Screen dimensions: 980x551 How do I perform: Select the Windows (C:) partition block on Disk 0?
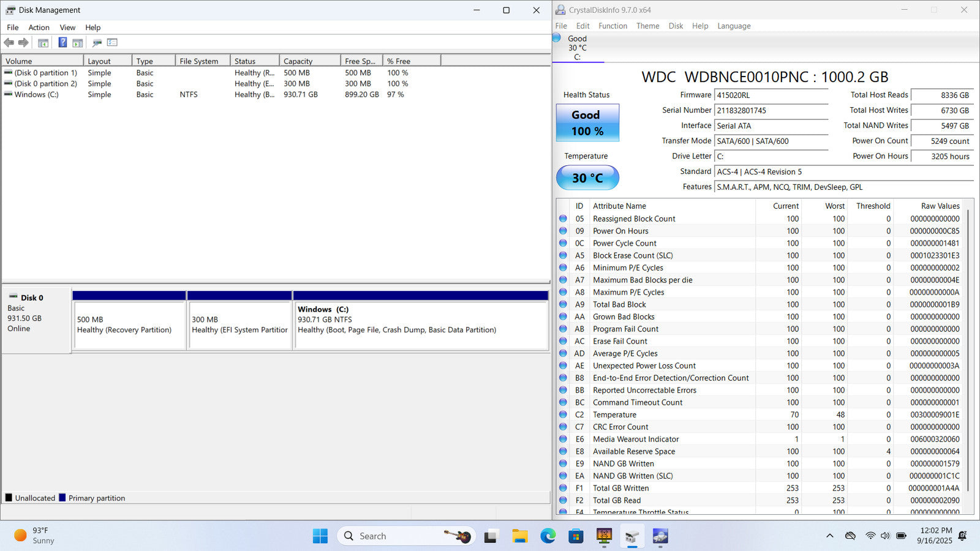click(421, 324)
